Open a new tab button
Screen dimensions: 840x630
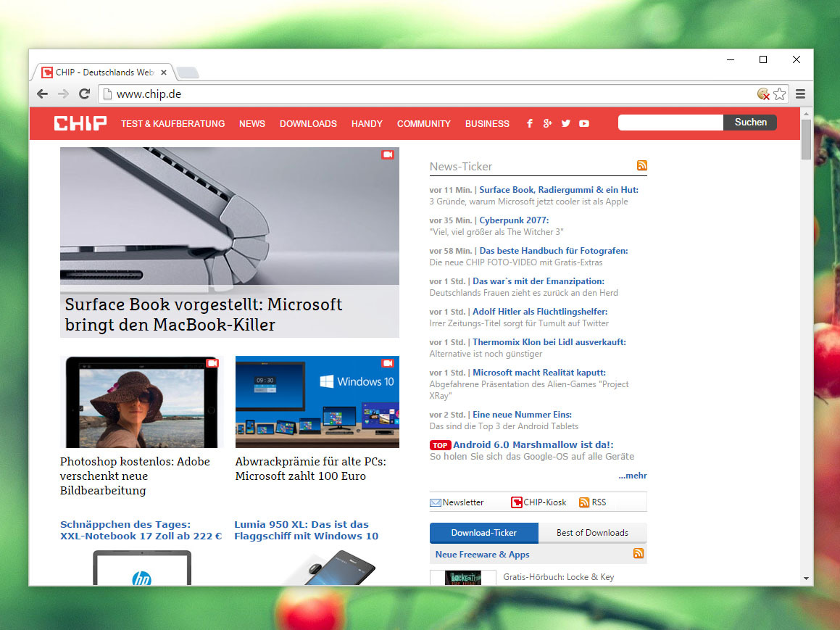coord(188,72)
